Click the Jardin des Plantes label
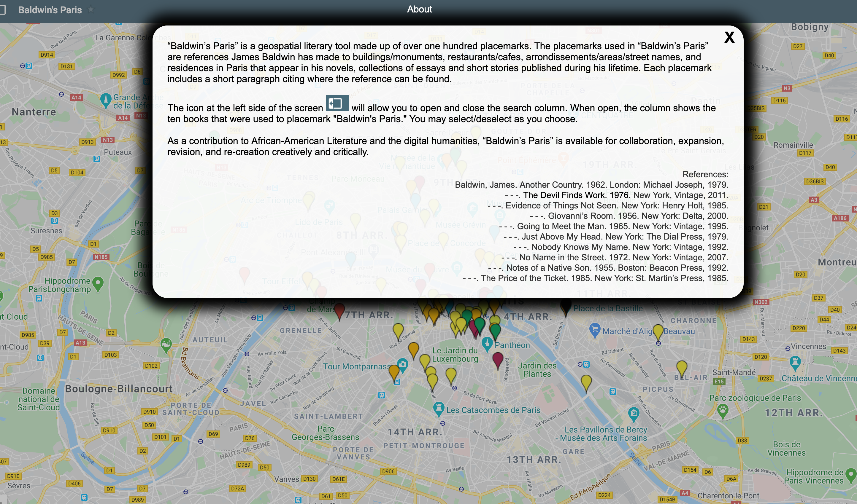857x504 pixels. pyautogui.click(x=537, y=370)
